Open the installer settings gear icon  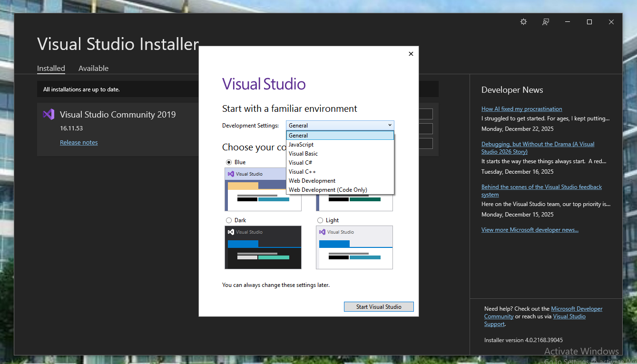[x=523, y=22]
